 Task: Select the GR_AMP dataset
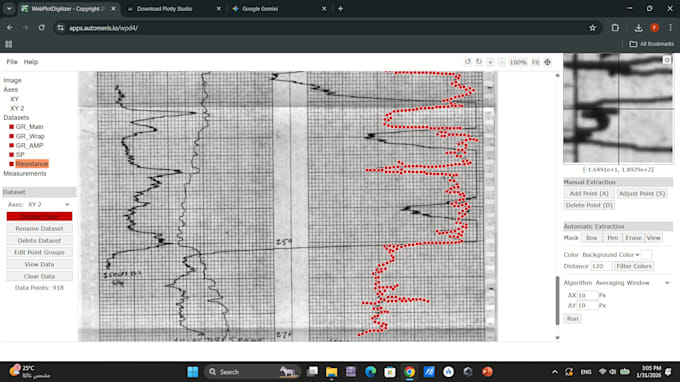29,145
